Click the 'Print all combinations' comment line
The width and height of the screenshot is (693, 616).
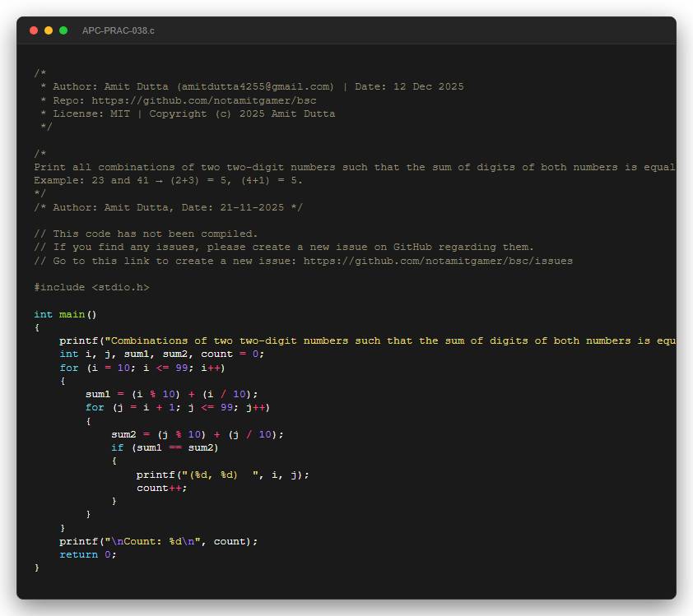pyautogui.click(x=355, y=167)
